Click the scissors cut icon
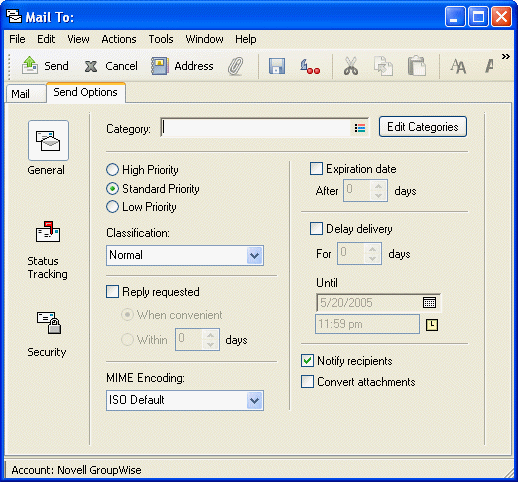This screenshot has width=518, height=482. pyautogui.click(x=351, y=66)
